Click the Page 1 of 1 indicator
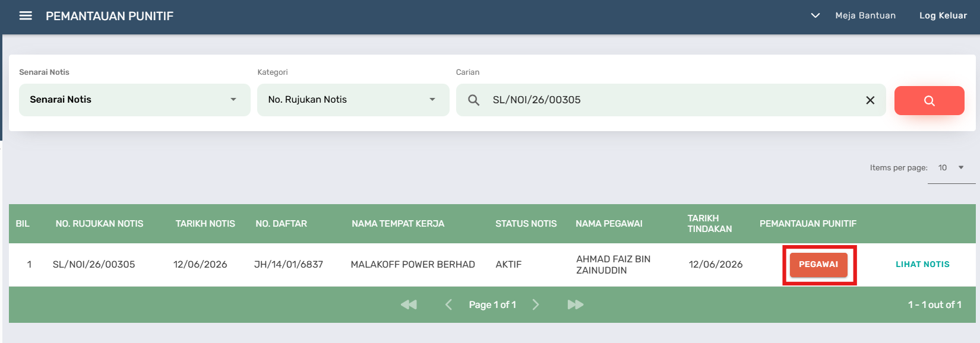980x343 pixels. (492, 304)
